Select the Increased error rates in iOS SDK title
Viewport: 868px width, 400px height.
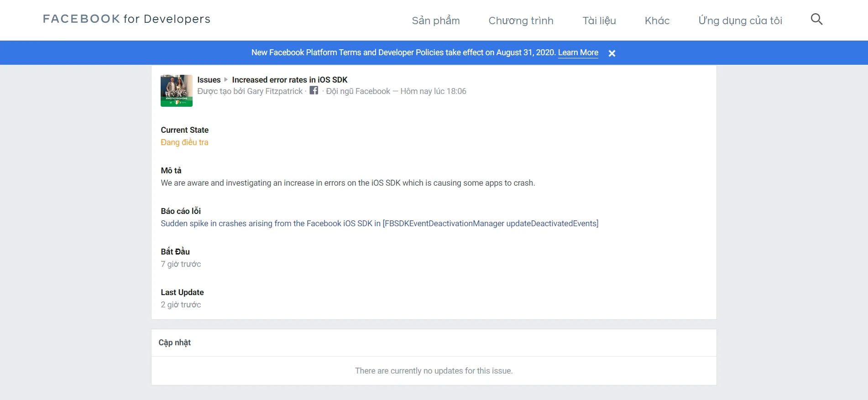tap(290, 80)
